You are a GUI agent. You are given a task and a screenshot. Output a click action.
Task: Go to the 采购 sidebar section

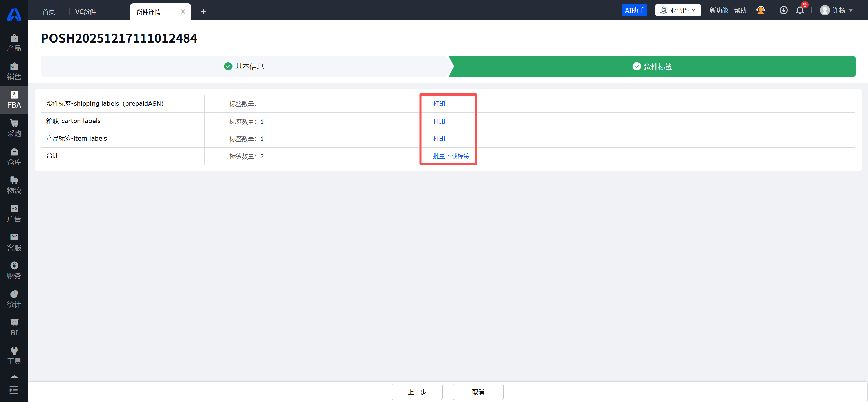(x=14, y=128)
